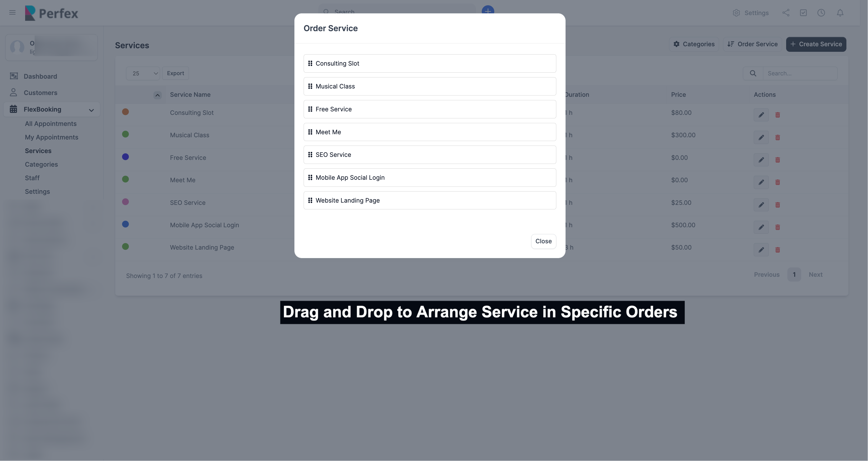Close the Order Service dialog

coord(543,242)
